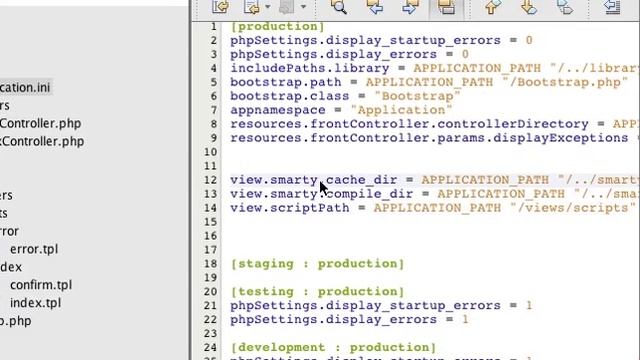Select the folder ending in 'rror'
The width and height of the screenshot is (640, 360).
(9, 231)
